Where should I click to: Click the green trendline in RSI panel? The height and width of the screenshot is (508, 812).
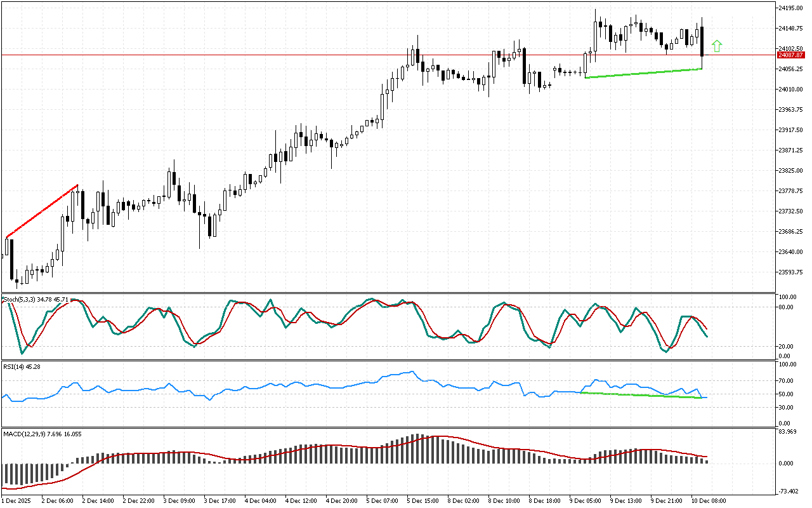[641, 395]
